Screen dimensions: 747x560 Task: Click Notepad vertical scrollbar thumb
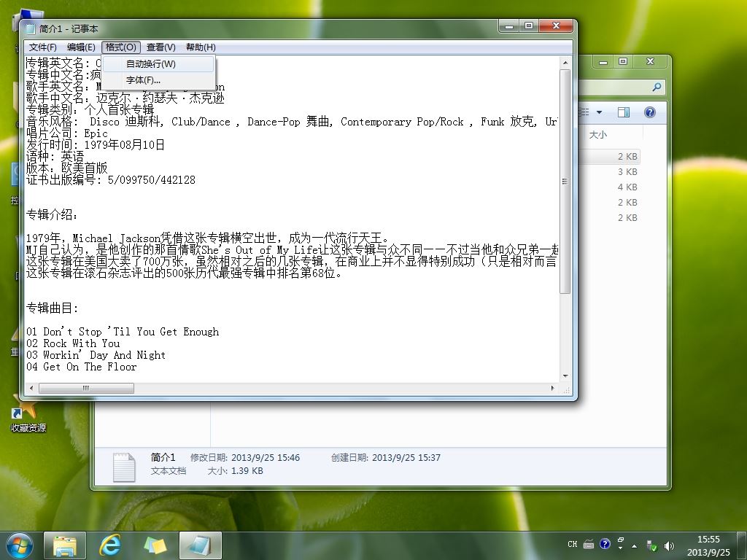(565, 182)
